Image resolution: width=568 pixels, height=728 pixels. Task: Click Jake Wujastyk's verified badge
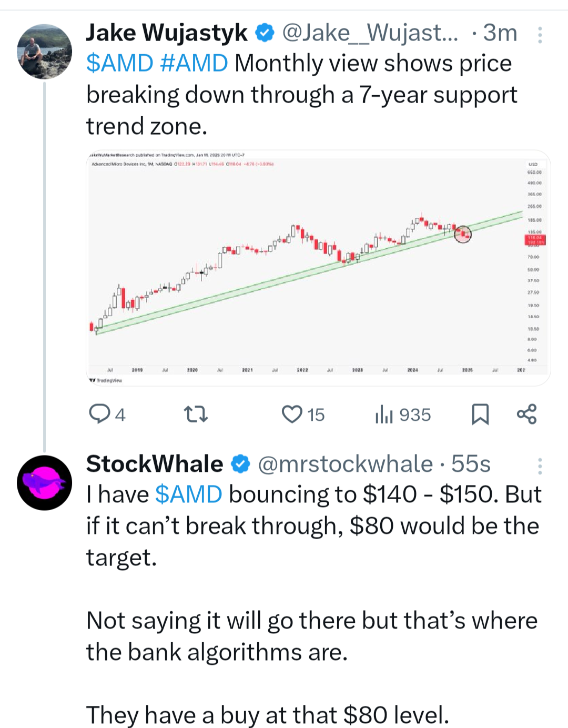pos(265,33)
